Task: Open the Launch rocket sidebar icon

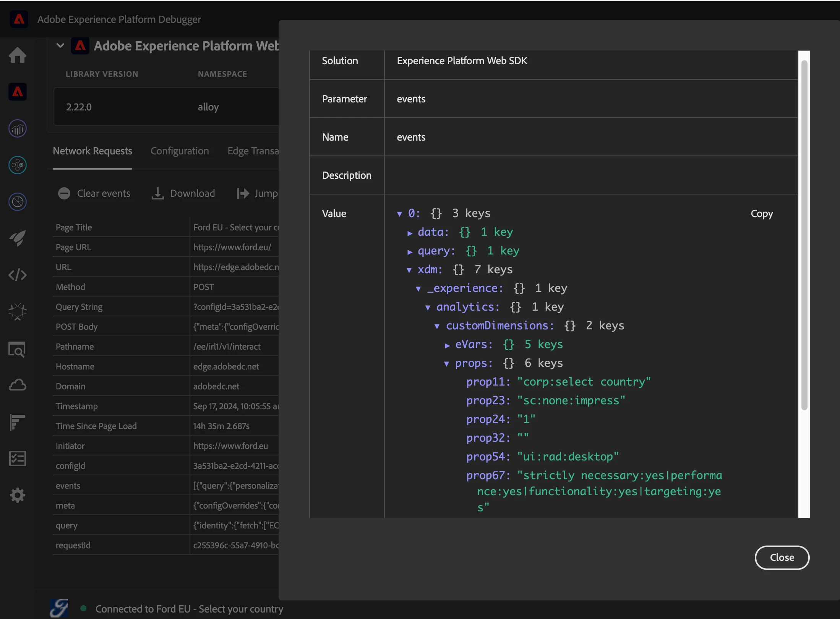Action: (18, 238)
